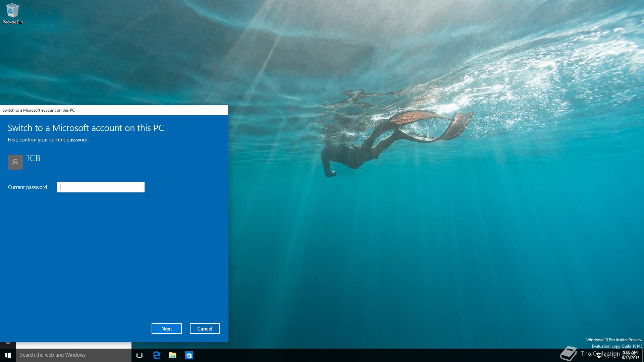Open the Action Center notifications icon

click(x=615, y=355)
